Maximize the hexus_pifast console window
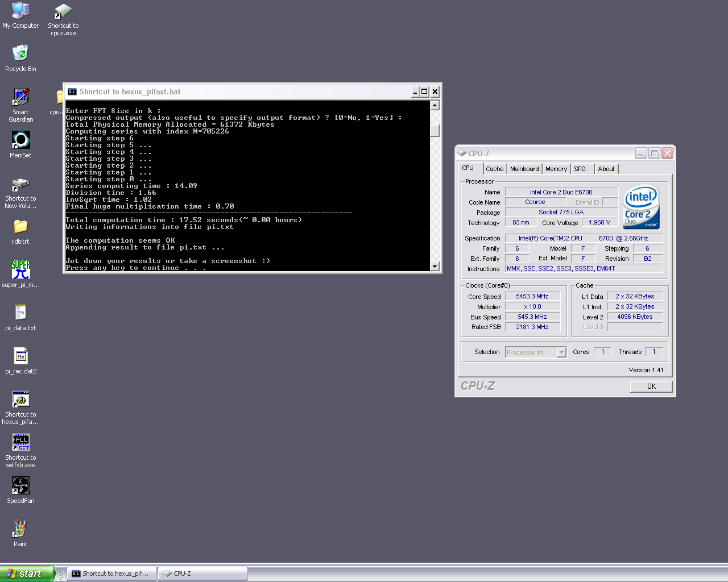728x582 pixels. pos(424,92)
